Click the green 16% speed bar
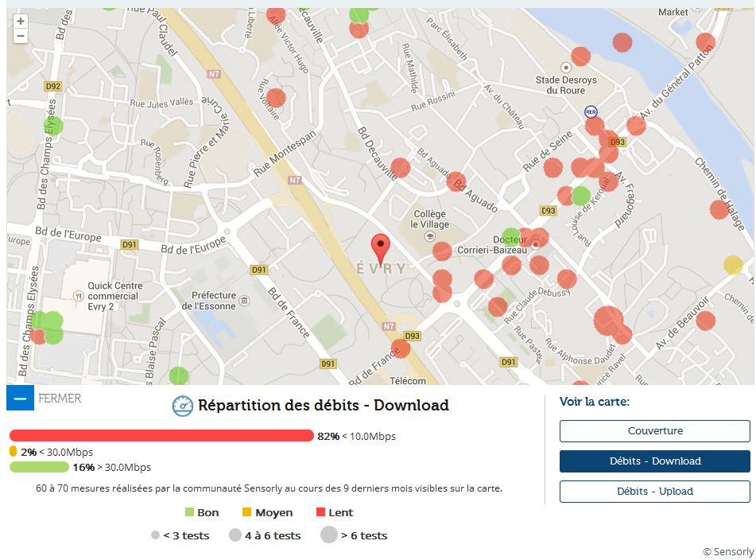 coord(38,467)
